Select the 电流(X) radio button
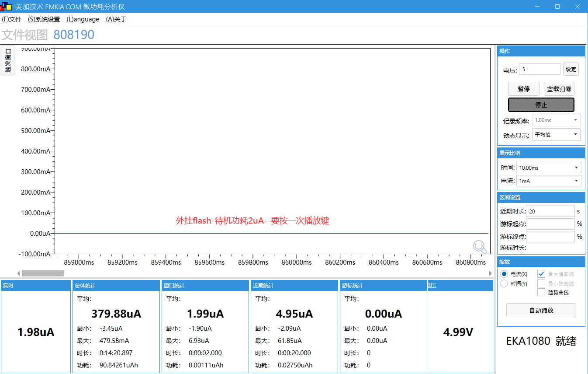588x374 pixels. click(x=504, y=274)
